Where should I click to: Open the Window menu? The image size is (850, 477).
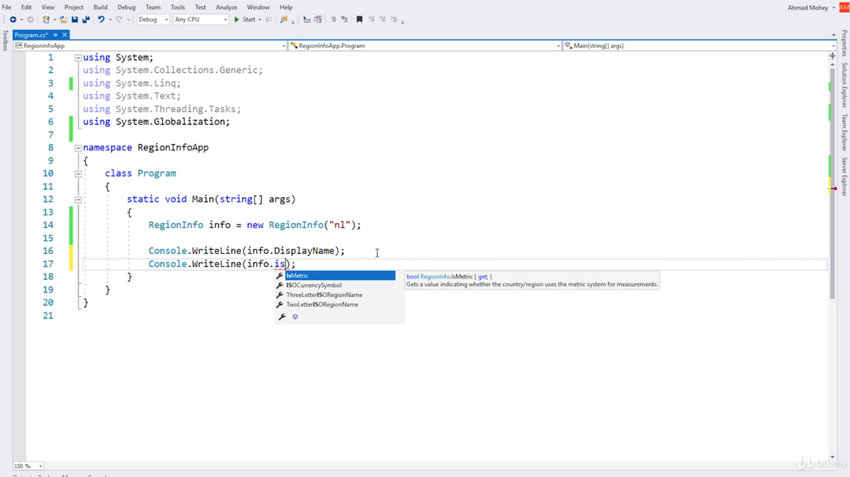tap(258, 7)
